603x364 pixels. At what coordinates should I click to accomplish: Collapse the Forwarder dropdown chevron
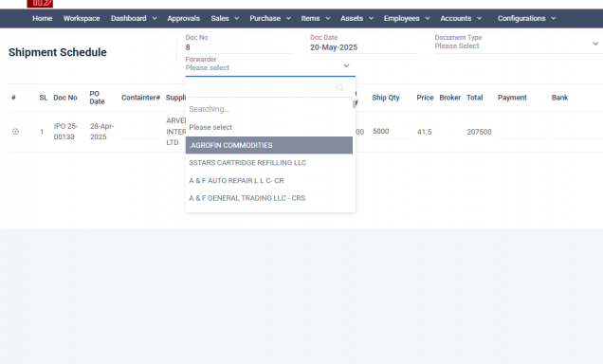pos(346,65)
